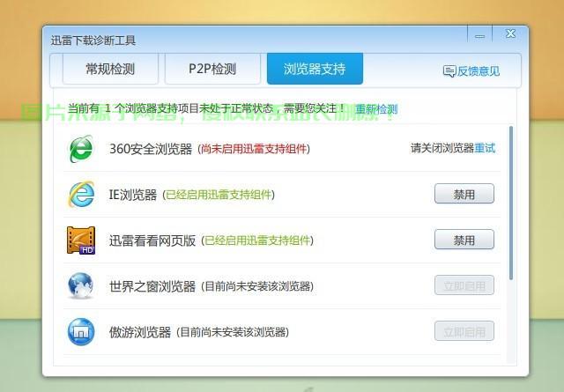
Task: Click the vertical scrollbar of browser list
Action: click(x=511, y=203)
